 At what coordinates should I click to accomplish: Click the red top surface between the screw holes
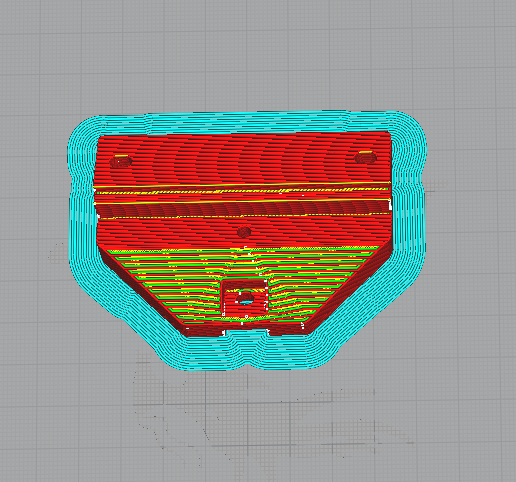tap(243, 158)
